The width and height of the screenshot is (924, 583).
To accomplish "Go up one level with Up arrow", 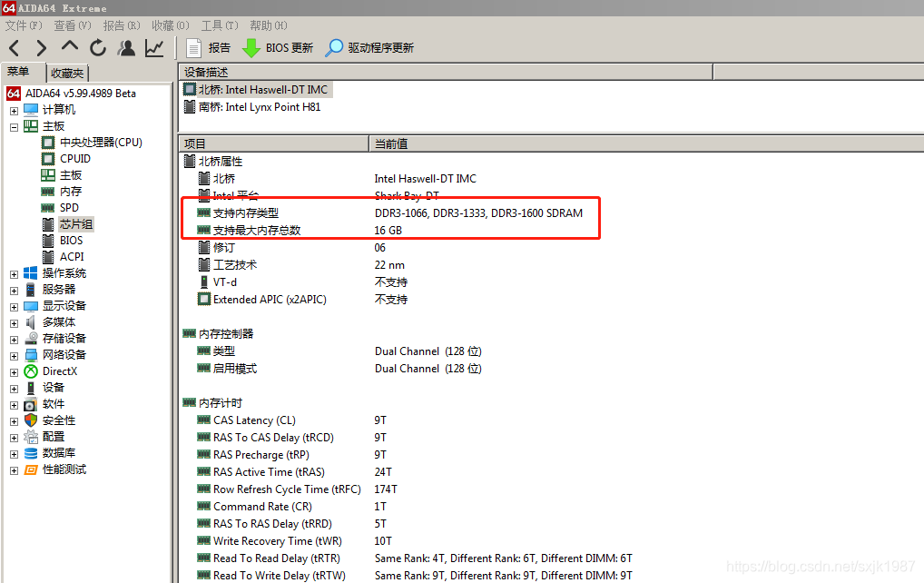I will [x=70, y=46].
